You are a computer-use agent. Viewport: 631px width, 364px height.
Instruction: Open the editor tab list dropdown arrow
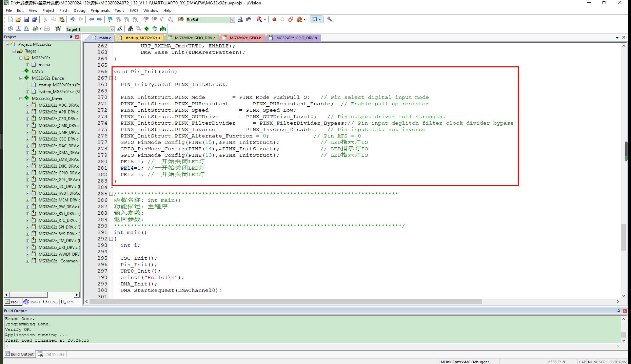click(x=617, y=38)
